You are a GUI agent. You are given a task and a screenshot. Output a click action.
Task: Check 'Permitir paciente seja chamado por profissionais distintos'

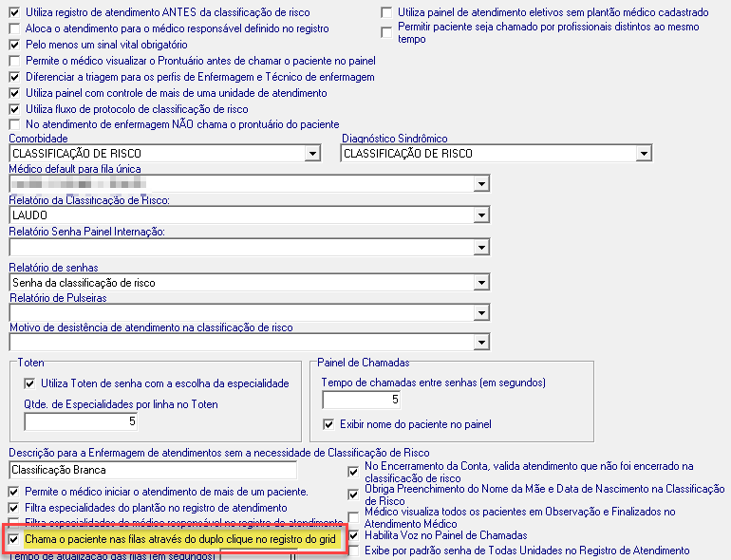click(x=386, y=32)
